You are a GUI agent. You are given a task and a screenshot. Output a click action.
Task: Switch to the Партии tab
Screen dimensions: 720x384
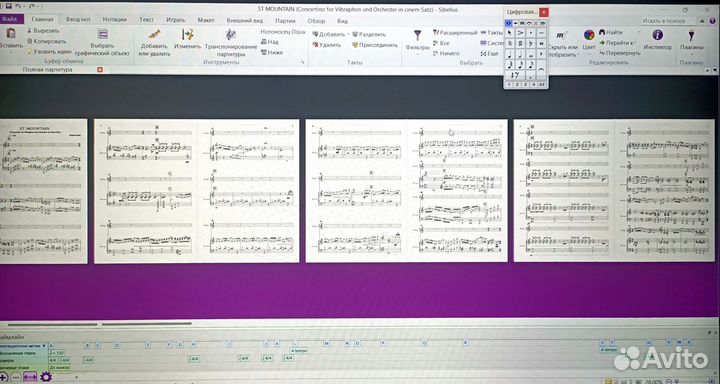click(285, 21)
